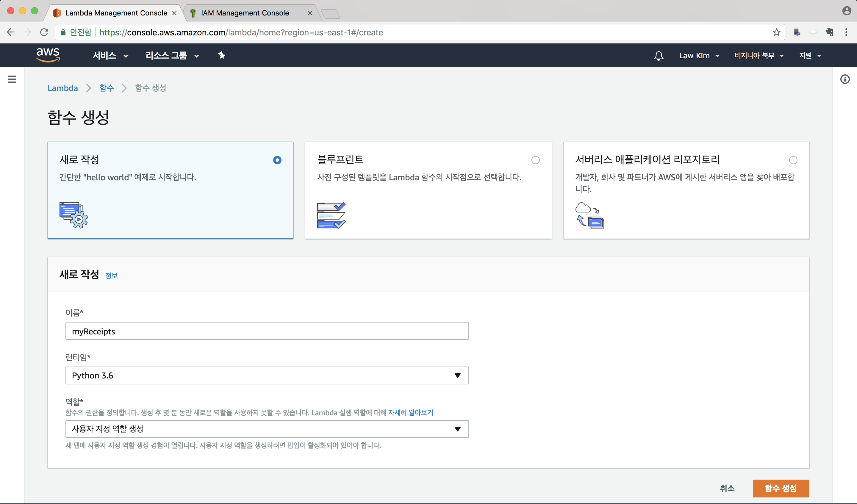Open the 사용자 지정 역할 생성 role dropdown
The width and height of the screenshot is (857, 504).
click(x=267, y=429)
